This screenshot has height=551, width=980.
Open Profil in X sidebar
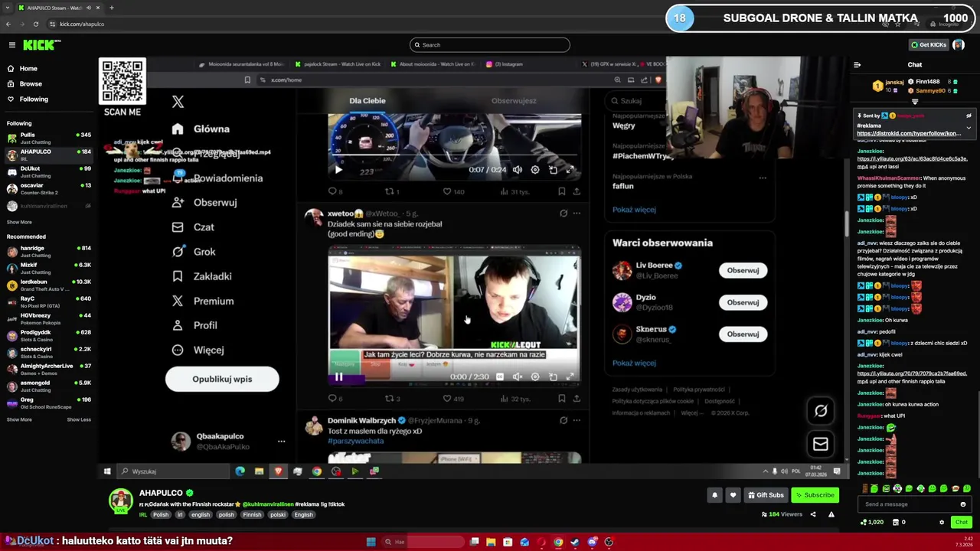pyautogui.click(x=194, y=325)
